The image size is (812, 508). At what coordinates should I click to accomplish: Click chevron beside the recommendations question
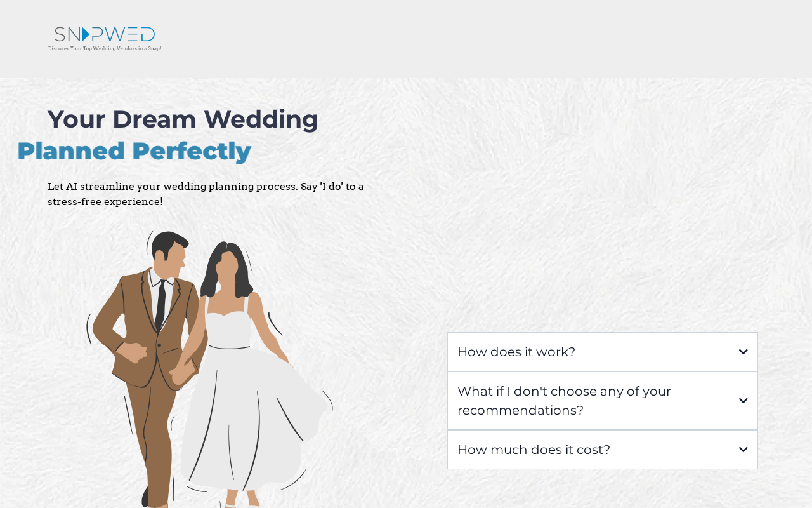click(743, 401)
